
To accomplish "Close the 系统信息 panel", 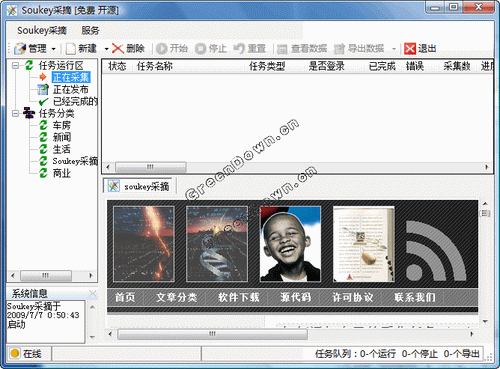I will click(92, 294).
